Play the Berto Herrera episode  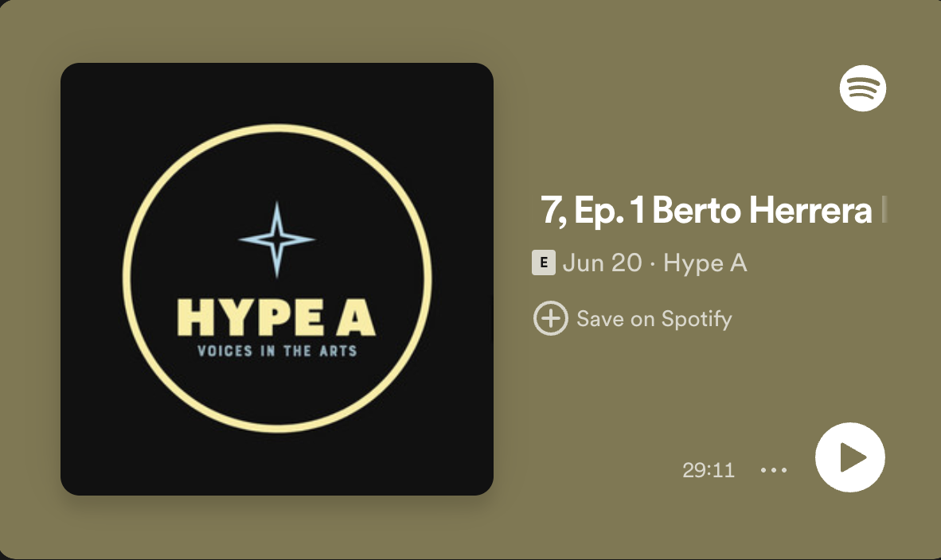849,457
